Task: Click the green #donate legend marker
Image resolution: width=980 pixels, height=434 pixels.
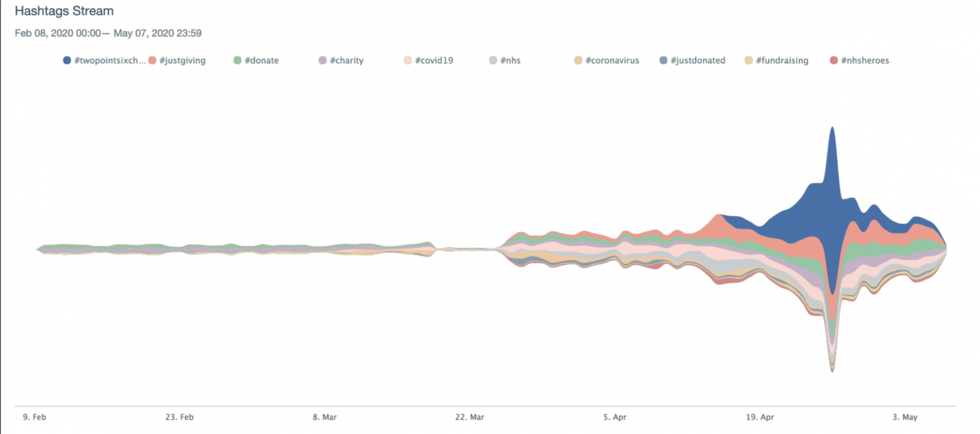Action: pyautogui.click(x=237, y=61)
